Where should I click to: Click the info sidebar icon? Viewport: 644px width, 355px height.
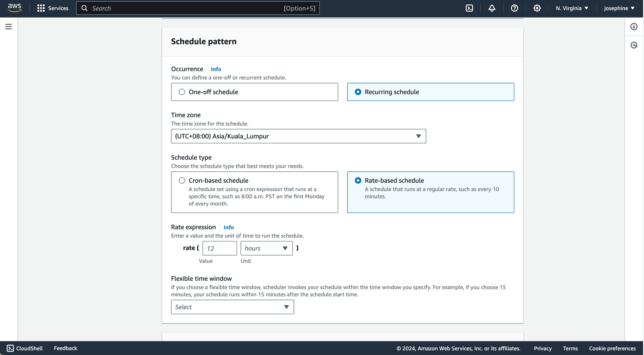635,27
